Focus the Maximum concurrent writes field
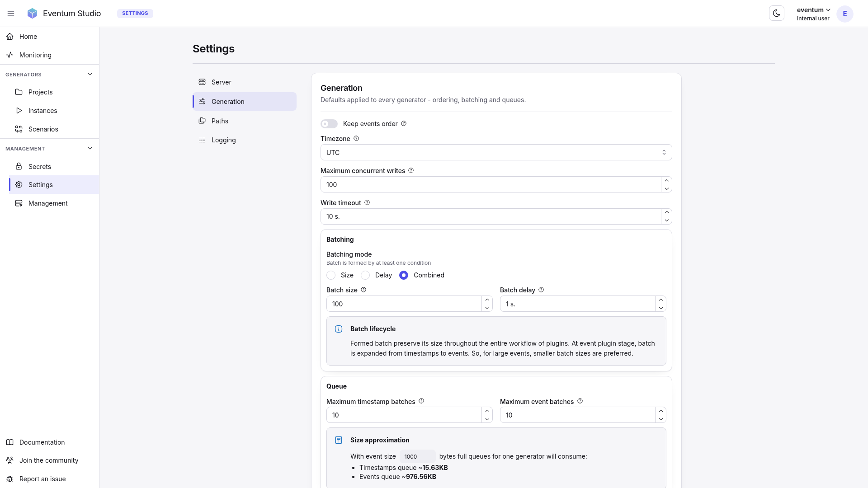 [491, 185]
